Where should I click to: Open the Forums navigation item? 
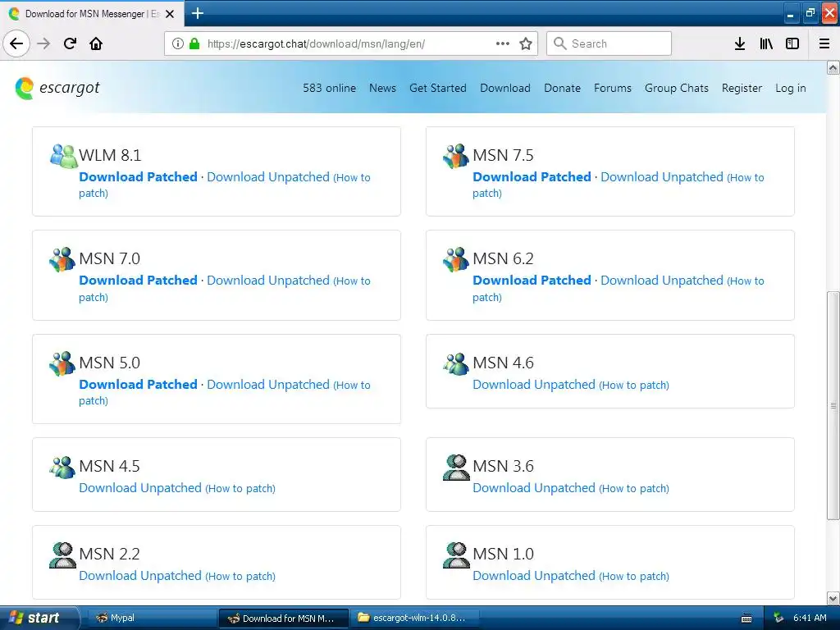point(612,88)
